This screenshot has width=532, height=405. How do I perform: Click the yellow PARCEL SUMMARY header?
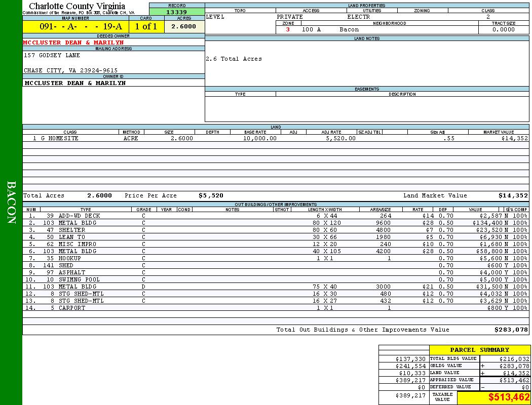coord(479,350)
